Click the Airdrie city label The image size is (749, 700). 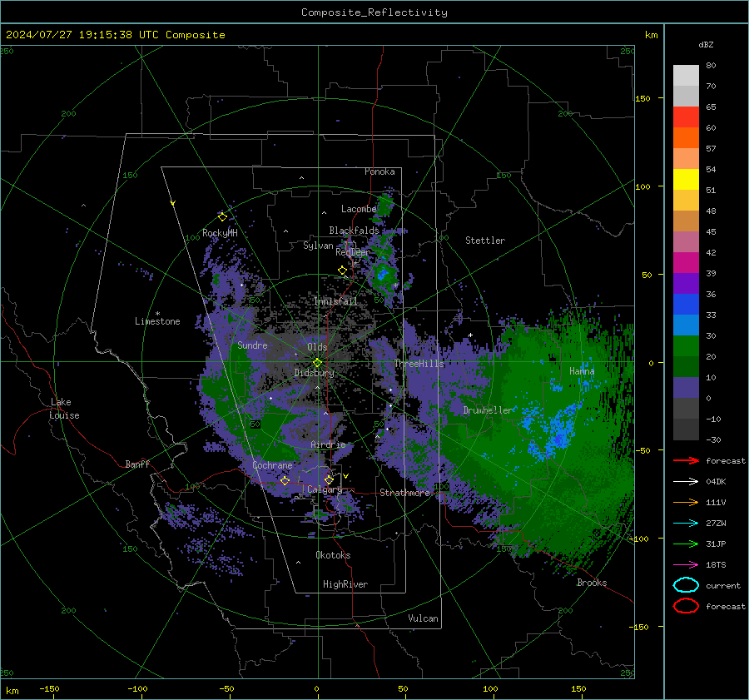[328, 444]
